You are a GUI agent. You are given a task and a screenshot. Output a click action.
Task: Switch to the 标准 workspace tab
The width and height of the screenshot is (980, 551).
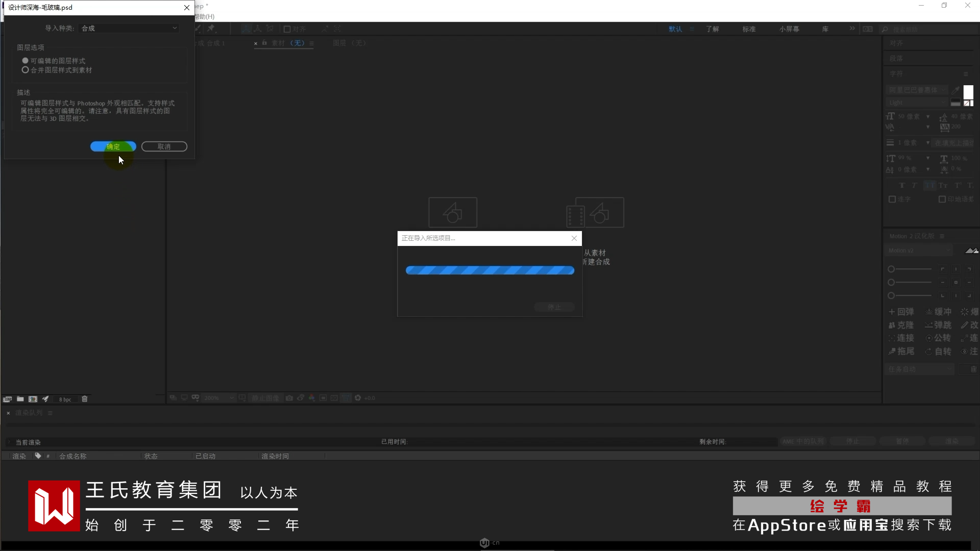[x=749, y=29]
